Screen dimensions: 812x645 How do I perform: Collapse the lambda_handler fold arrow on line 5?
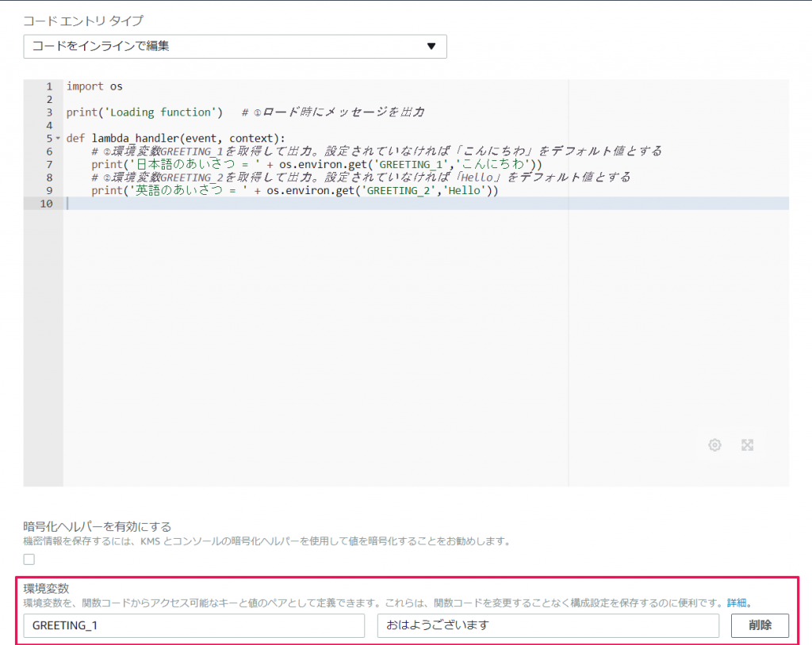[x=58, y=138]
